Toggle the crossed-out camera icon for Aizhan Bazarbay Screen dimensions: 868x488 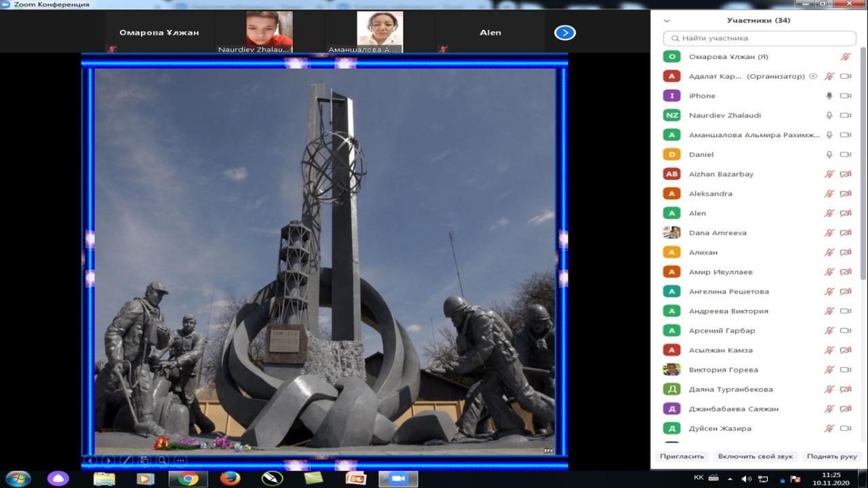[846, 174]
